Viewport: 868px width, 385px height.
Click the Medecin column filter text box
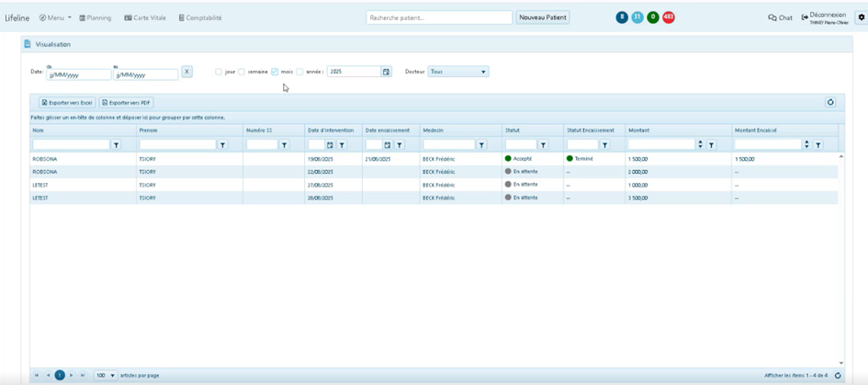point(449,144)
